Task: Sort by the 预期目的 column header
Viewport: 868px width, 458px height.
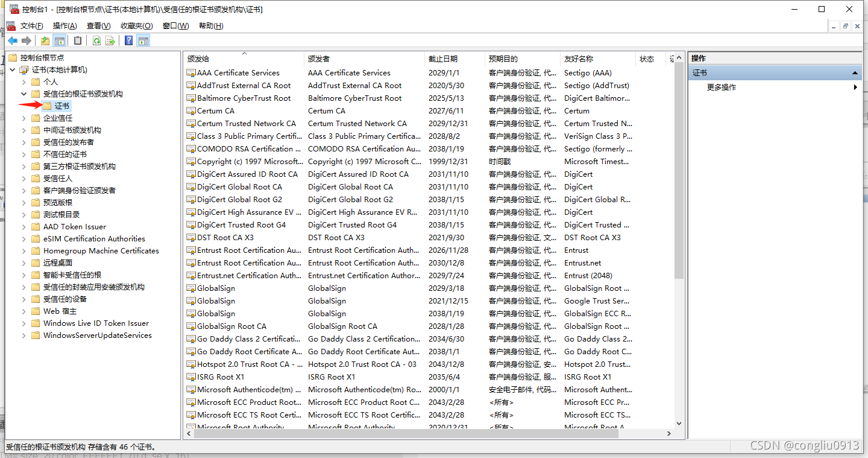Action: tap(523, 59)
